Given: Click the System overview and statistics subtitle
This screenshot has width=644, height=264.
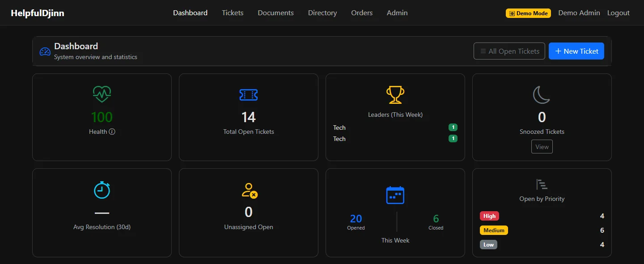Looking at the screenshot, I should 96,57.
